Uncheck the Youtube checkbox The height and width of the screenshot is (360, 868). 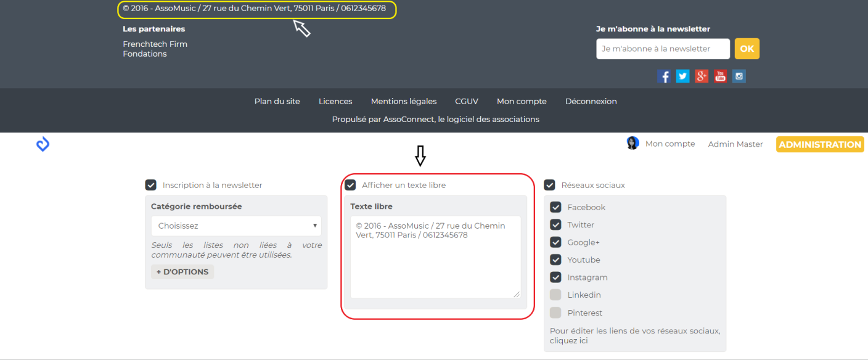pyautogui.click(x=555, y=260)
